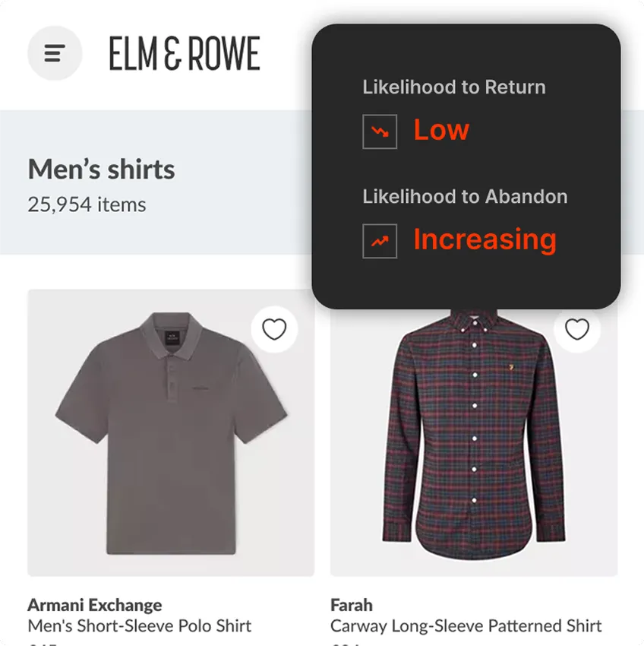Screen dimensions: 644x646
Task: Click the orange emblem on the plaid shirt
Action: 511,366
